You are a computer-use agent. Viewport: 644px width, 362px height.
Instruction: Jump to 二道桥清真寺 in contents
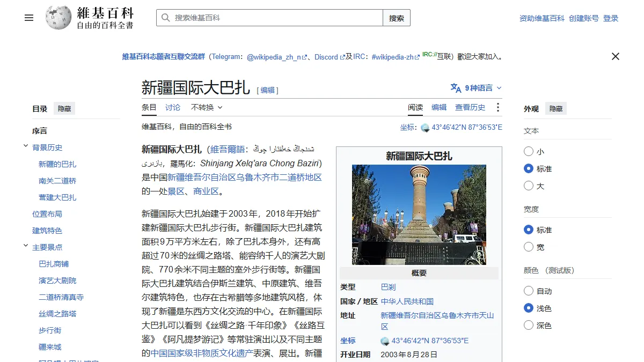[61, 297]
